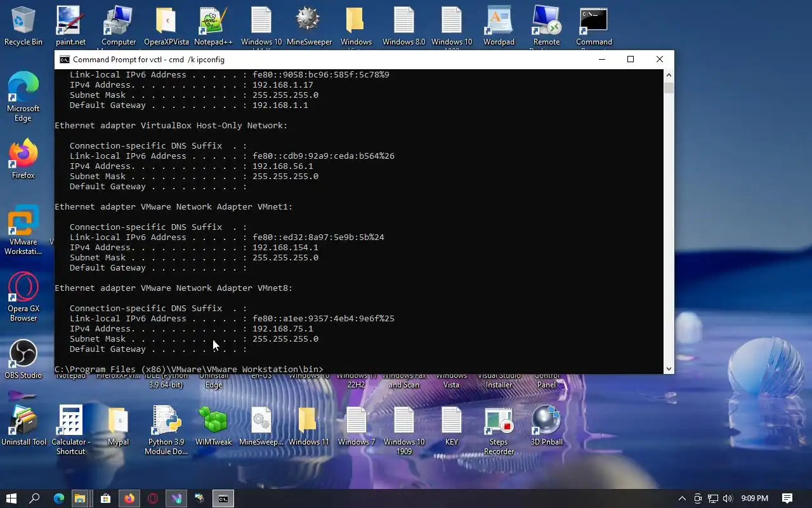Open the Windows 7 text file
Image resolution: width=812 pixels, height=508 pixels.
(357, 425)
